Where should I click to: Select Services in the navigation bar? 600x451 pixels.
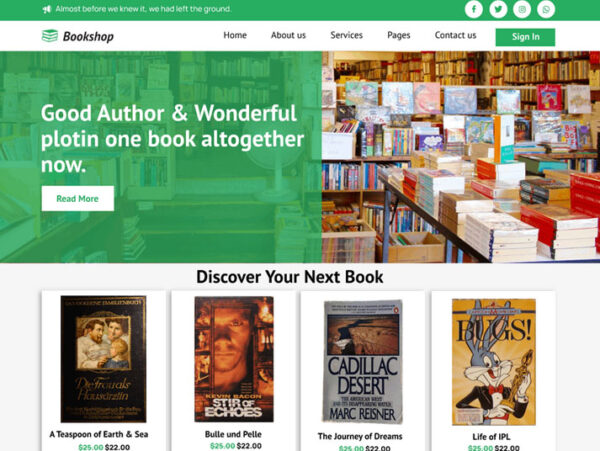point(347,35)
